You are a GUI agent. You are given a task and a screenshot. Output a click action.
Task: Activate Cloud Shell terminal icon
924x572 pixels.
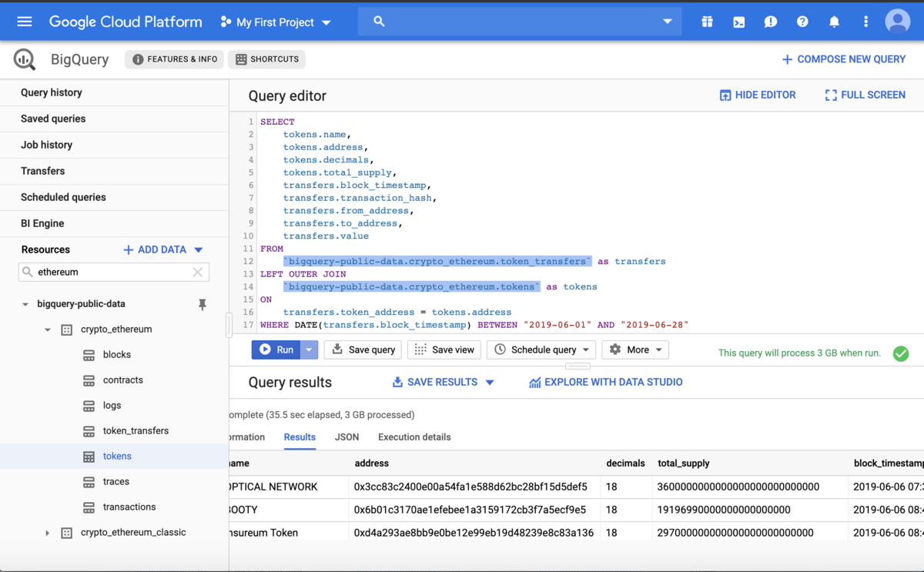(x=738, y=22)
